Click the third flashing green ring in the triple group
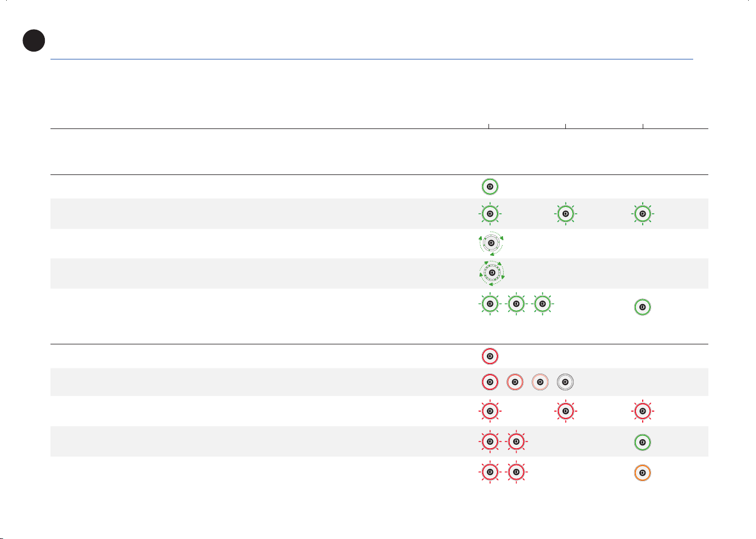Screen dimensions: 756x539 (541, 304)
